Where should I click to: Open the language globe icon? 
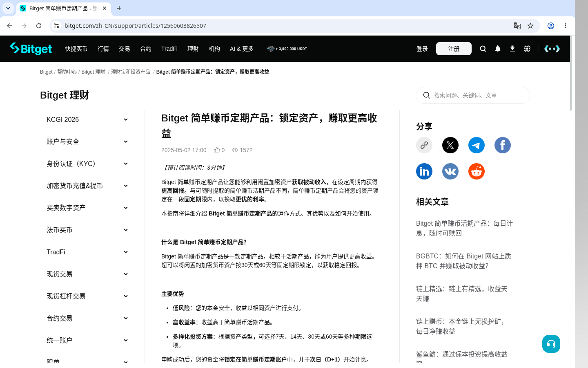coord(527,49)
